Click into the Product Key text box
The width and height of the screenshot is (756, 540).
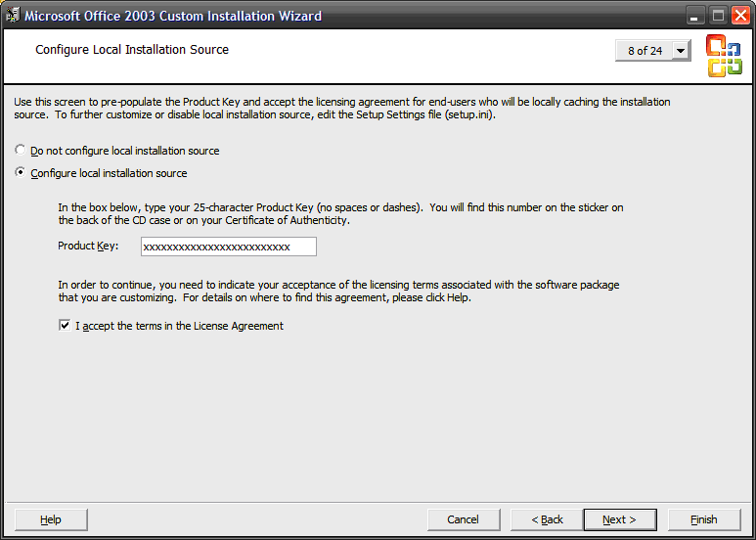tap(228, 247)
